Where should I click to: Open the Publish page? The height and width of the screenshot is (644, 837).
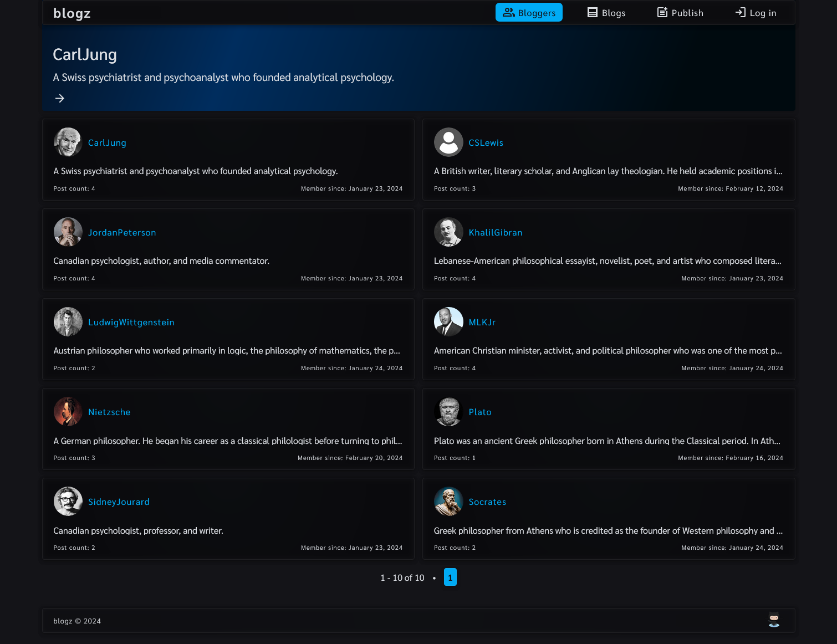click(x=680, y=13)
